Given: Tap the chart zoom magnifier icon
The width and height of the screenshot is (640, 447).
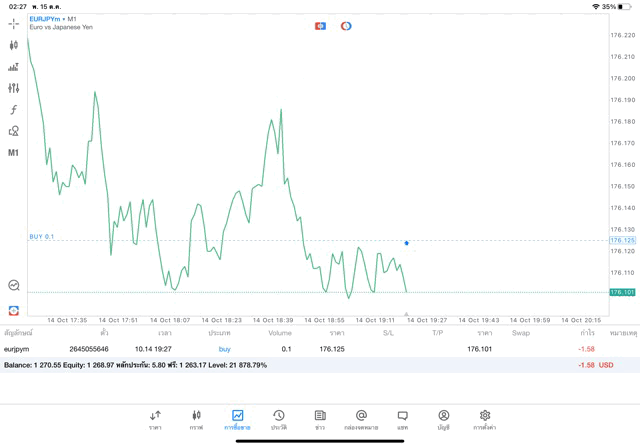Looking at the screenshot, I should click(14, 286).
